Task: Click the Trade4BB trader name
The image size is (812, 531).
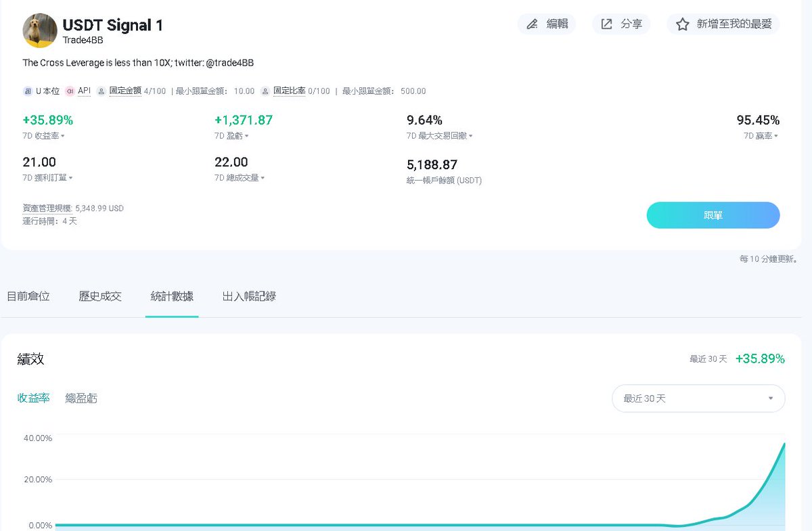Action: pos(83,40)
